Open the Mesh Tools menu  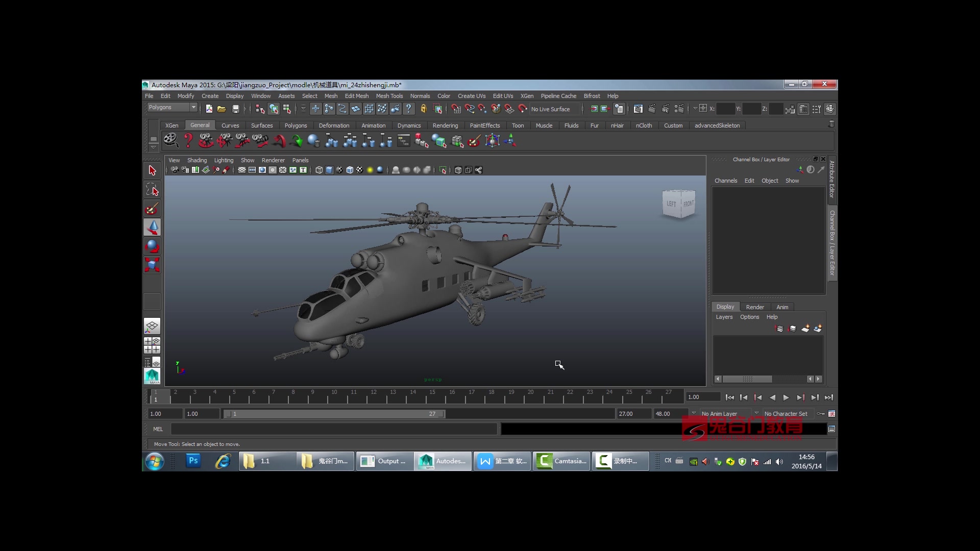click(389, 96)
